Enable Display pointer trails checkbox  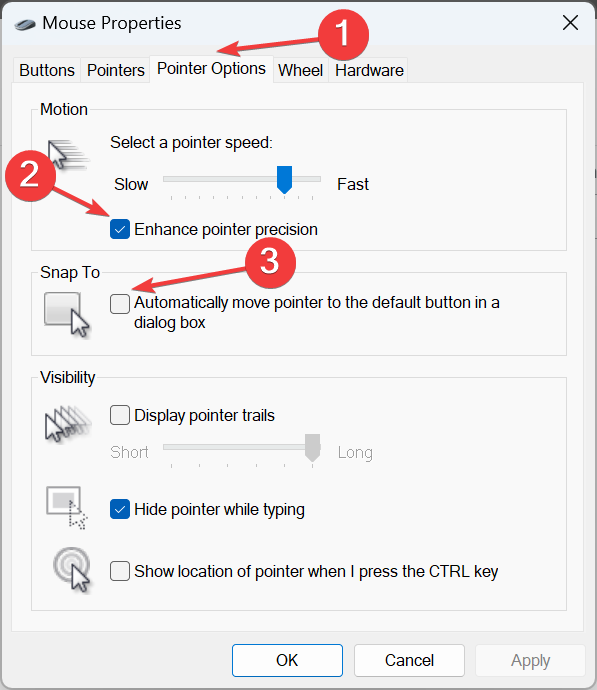[120, 415]
